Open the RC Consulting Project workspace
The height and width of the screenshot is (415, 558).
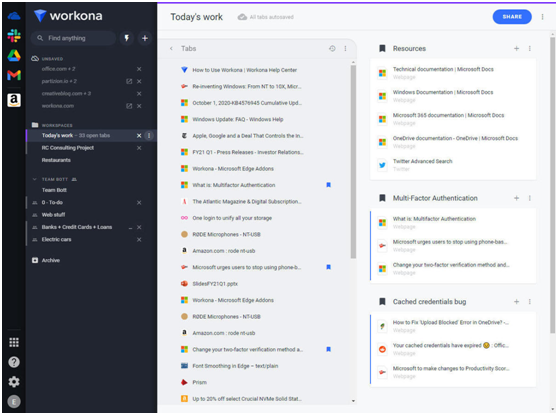(68, 148)
